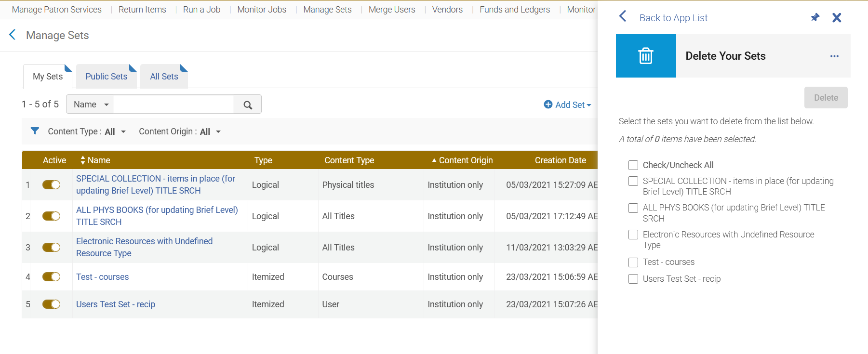
Task: Check the Check/Uncheck All box
Action: (x=633, y=165)
